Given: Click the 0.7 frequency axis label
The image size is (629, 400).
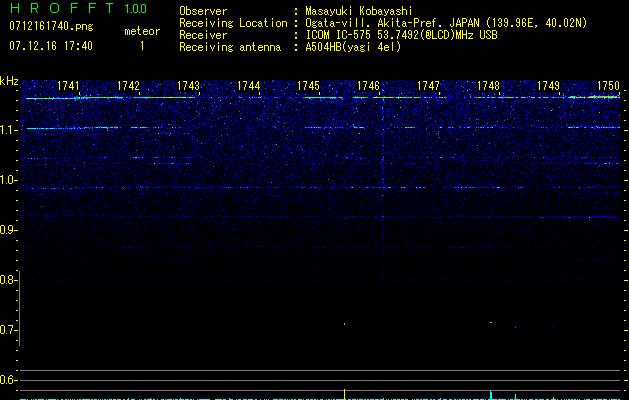Looking at the screenshot, I should 7,330.
